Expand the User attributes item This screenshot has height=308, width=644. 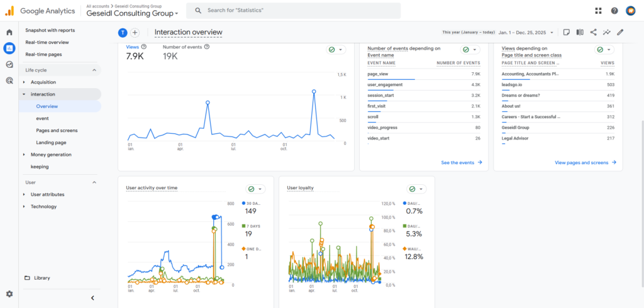(25, 195)
